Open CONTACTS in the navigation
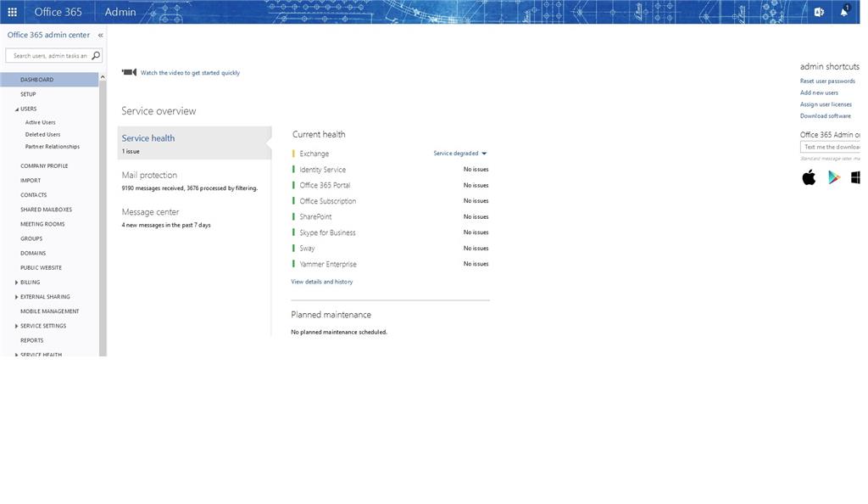The image size is (868, 504). 34,195
